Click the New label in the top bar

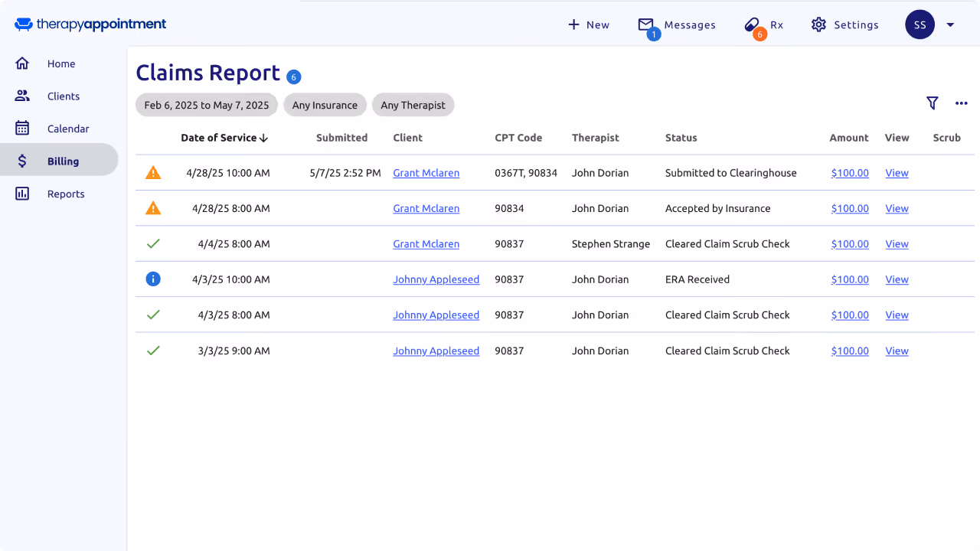click(598, 24)
